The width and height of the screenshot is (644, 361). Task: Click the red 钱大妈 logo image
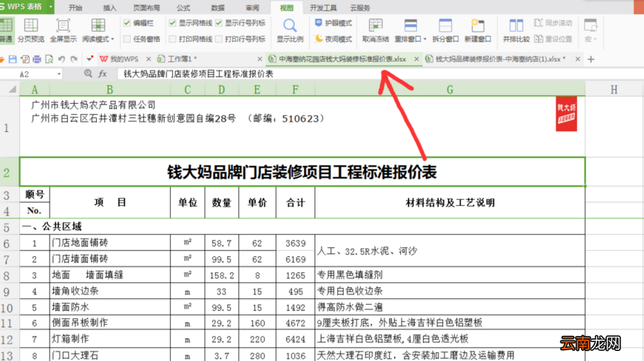566,114
